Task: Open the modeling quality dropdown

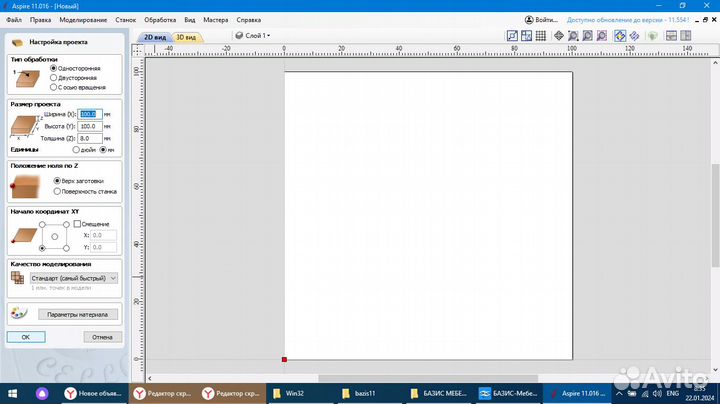Action: pos(74,277)
